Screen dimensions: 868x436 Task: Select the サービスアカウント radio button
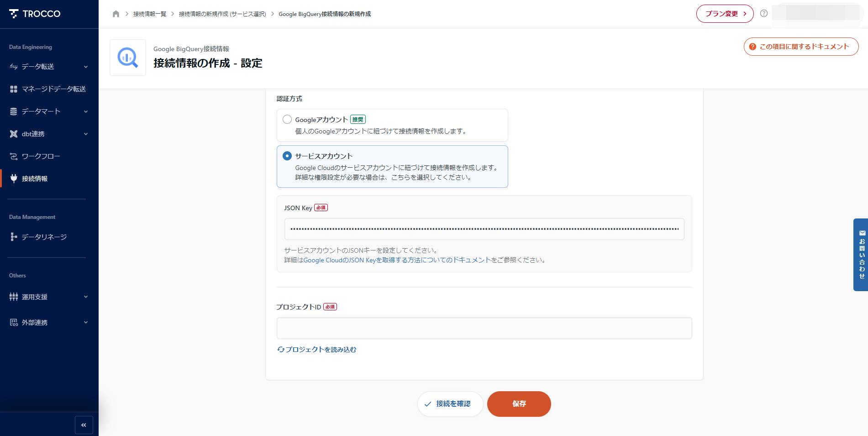[287, 156]
